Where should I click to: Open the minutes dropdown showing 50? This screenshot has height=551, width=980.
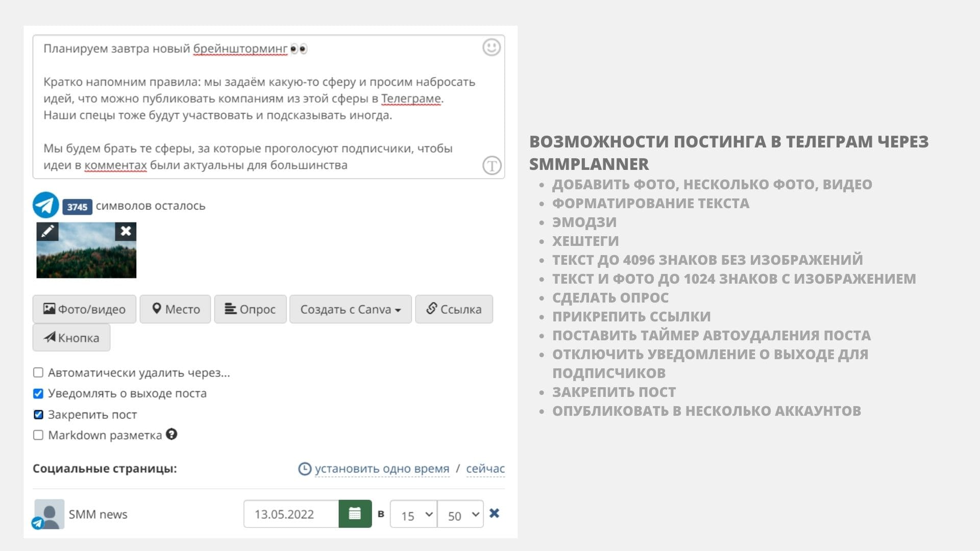460,514
